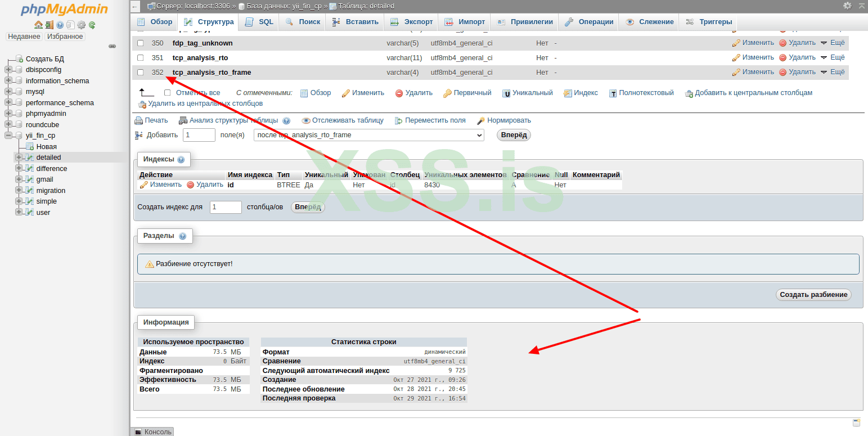Open the SQL tab
868x436 pixels.
259,22
